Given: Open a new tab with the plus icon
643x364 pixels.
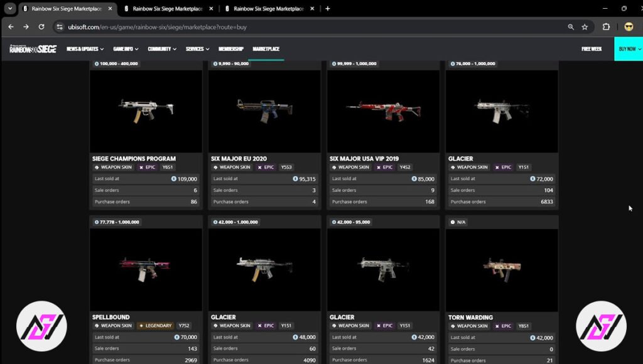Looking at the screenshot, I should click(328, 9).
